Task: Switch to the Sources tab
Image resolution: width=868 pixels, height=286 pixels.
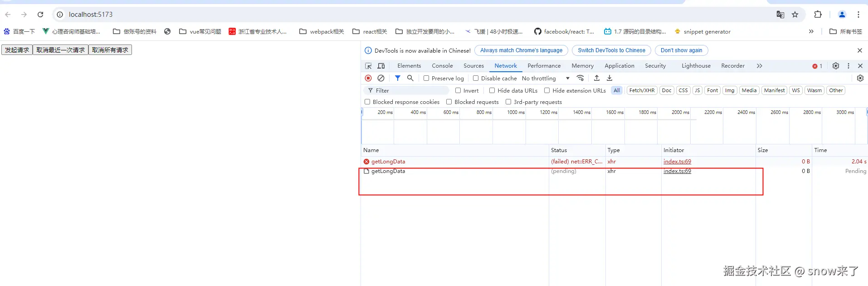Action: pos(474,66)
